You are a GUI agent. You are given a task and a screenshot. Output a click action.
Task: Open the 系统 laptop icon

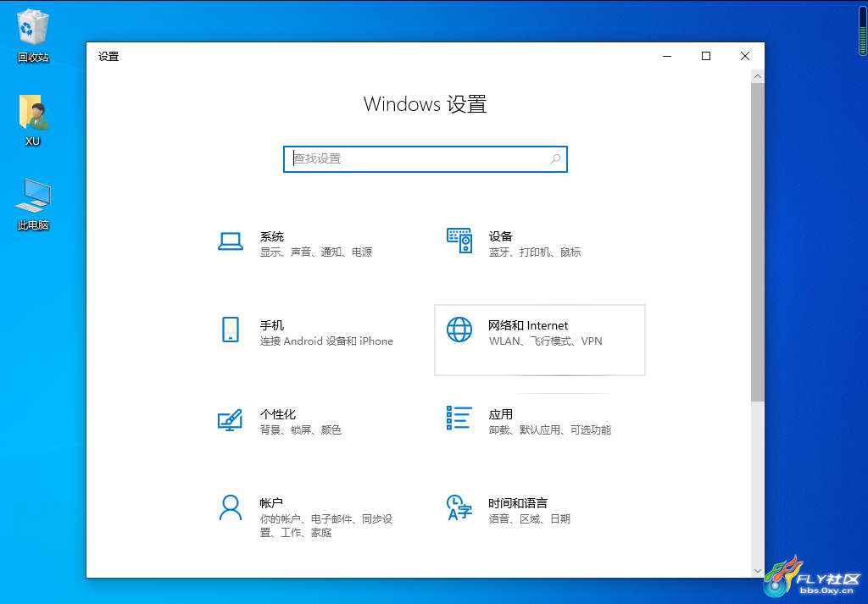point(231,241)
